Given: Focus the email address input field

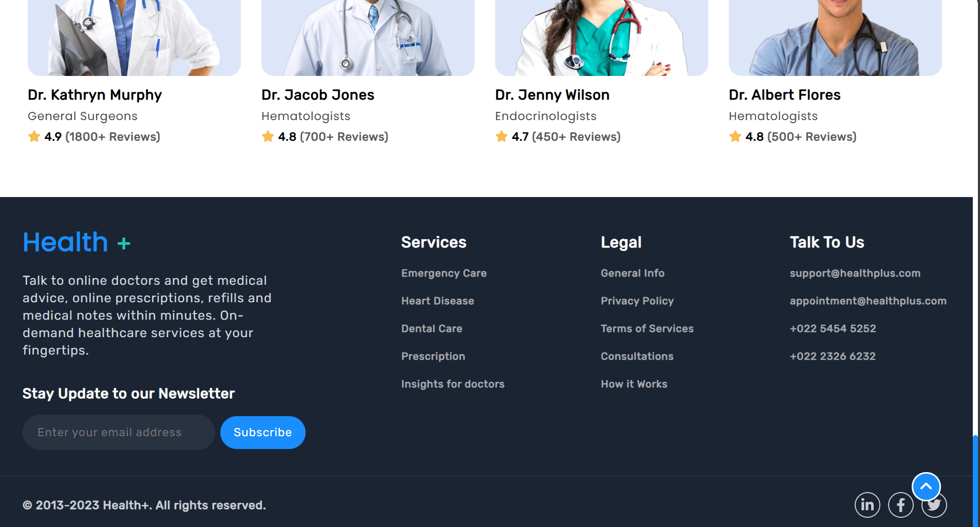Looking at the screenshot, I should click(119, 433).
